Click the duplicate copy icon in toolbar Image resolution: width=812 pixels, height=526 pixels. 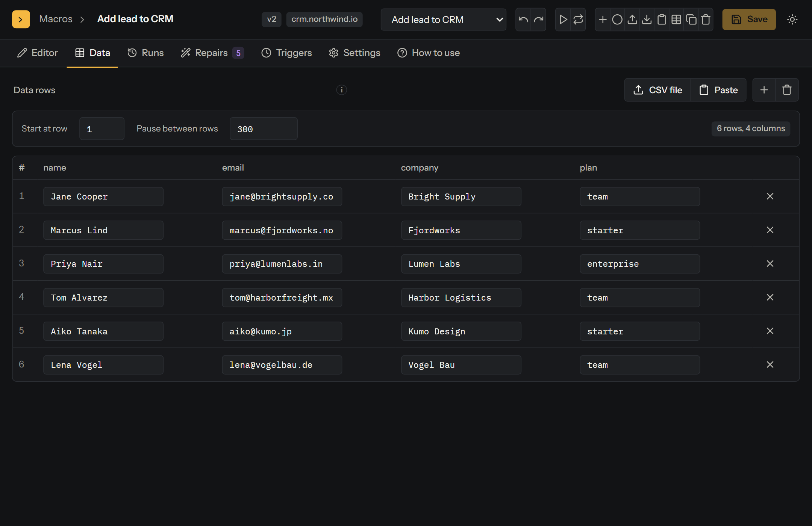691,19
